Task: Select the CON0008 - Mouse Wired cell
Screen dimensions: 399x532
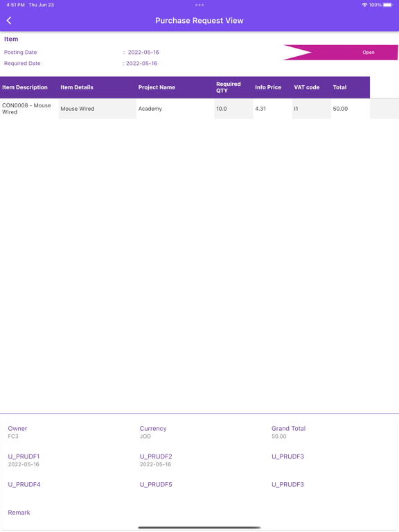Action: pos(29,109)
